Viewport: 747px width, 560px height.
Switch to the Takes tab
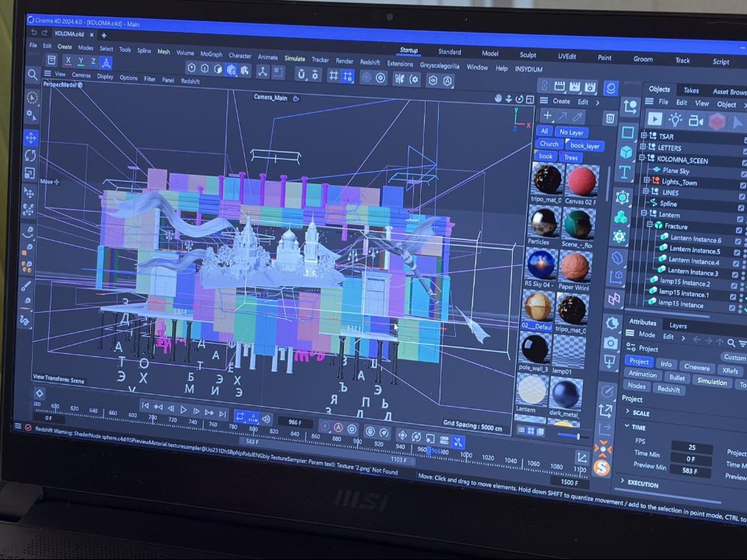click(691, 90)
